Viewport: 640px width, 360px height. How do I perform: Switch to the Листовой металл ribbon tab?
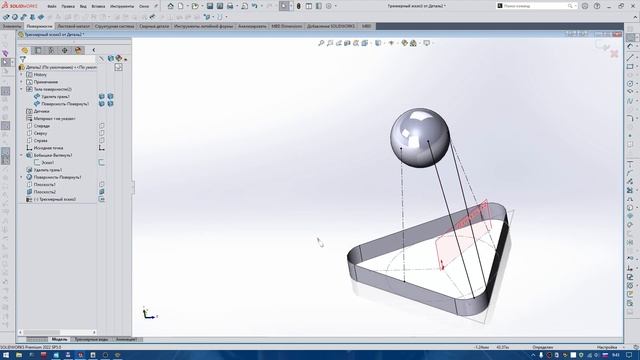point(73,26)
